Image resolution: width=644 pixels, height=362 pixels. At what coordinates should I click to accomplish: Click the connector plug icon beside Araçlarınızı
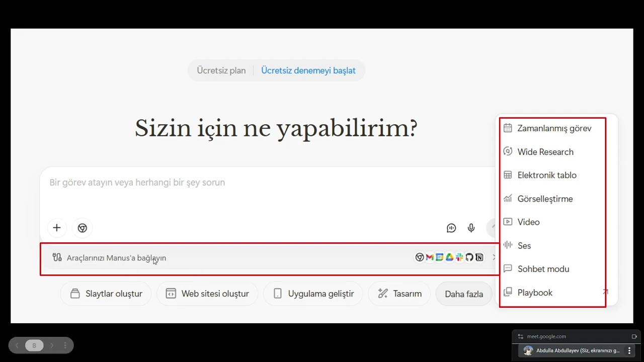pos(57,257)
